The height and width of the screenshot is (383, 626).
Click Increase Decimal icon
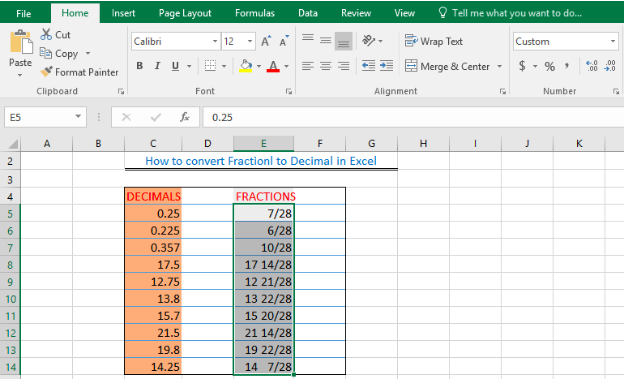pyautogui.click(x=591, y=66)
